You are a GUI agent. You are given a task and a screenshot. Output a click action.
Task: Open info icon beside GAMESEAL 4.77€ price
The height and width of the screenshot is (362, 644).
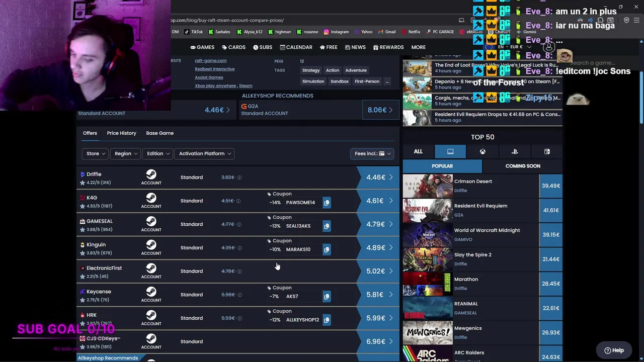pos(239,224)
